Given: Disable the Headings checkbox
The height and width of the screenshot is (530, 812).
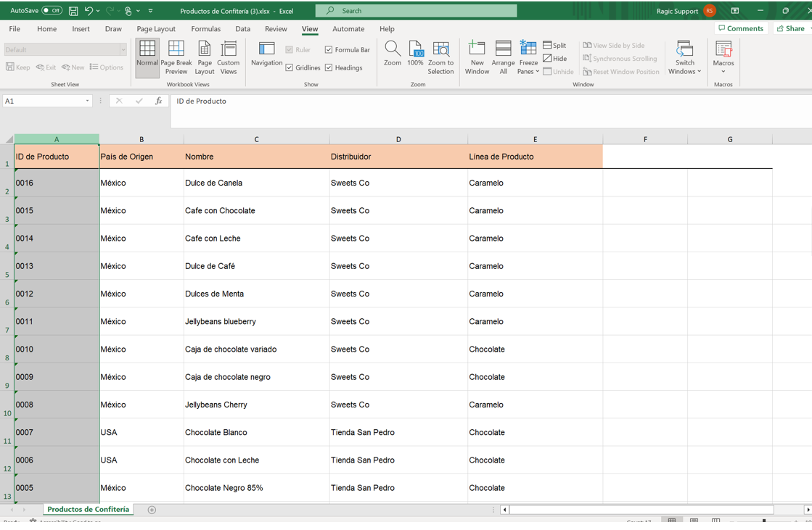Looking at the screenshot, I should tap(329, 68).
